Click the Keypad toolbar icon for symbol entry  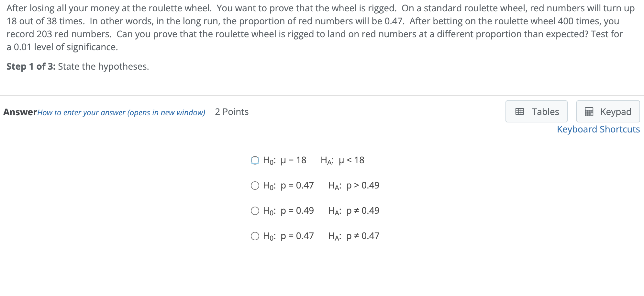[590, 111]
